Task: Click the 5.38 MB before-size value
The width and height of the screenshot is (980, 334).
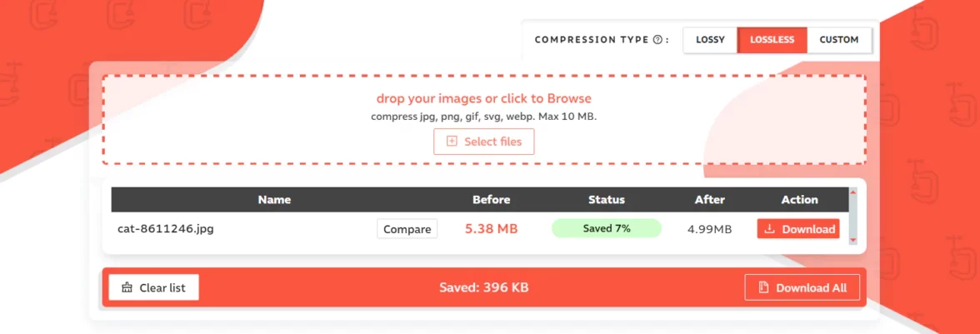Action: 491,229
